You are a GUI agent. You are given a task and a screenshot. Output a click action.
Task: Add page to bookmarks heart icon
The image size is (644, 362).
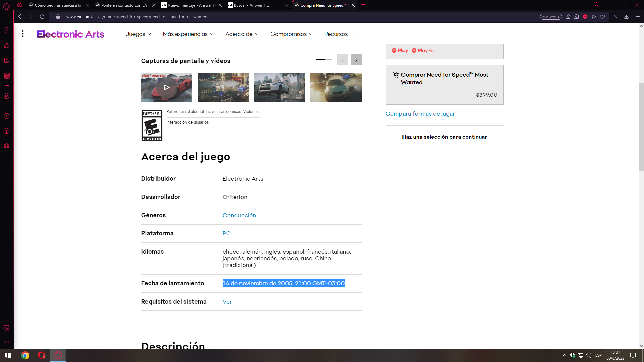602,17
